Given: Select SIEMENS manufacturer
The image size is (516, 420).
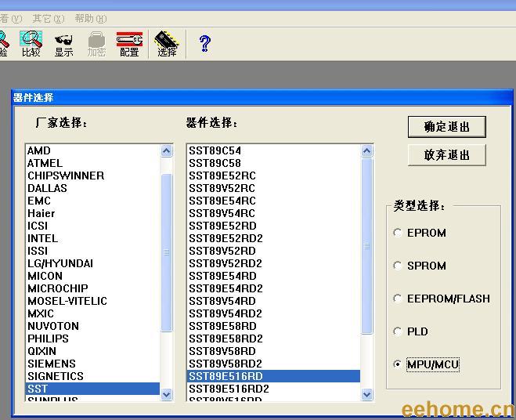Looking at the screenshot, I should (92, 364).
